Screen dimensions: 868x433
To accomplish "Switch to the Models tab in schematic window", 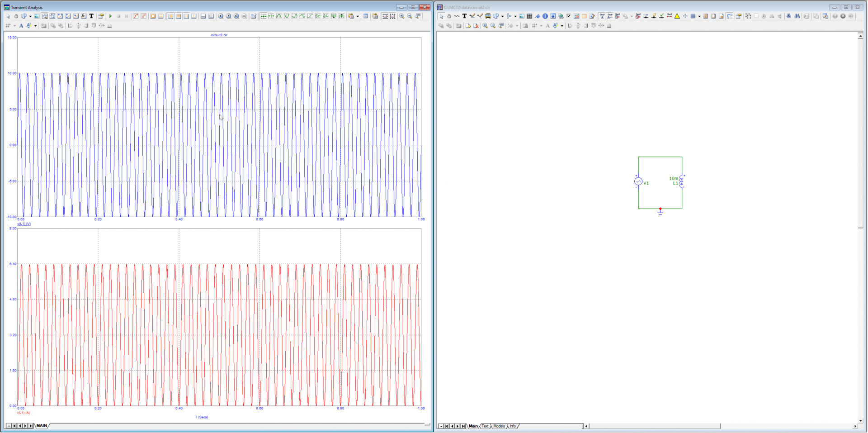I will pos(499,426).
